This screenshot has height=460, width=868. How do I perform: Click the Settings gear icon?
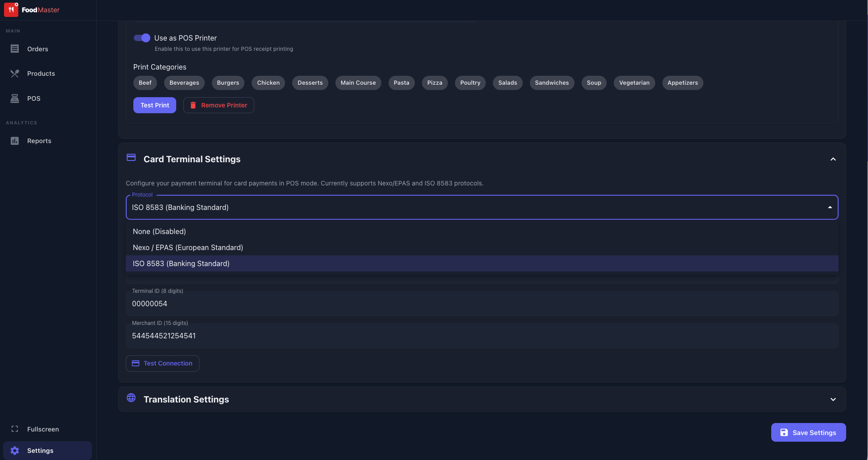click(15, 451)
